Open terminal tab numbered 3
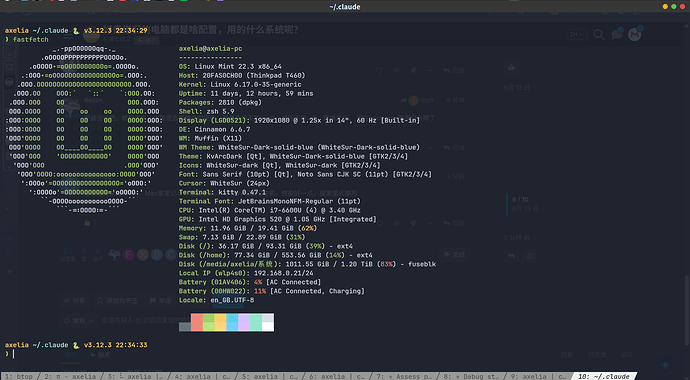 (x=136, y=376)
